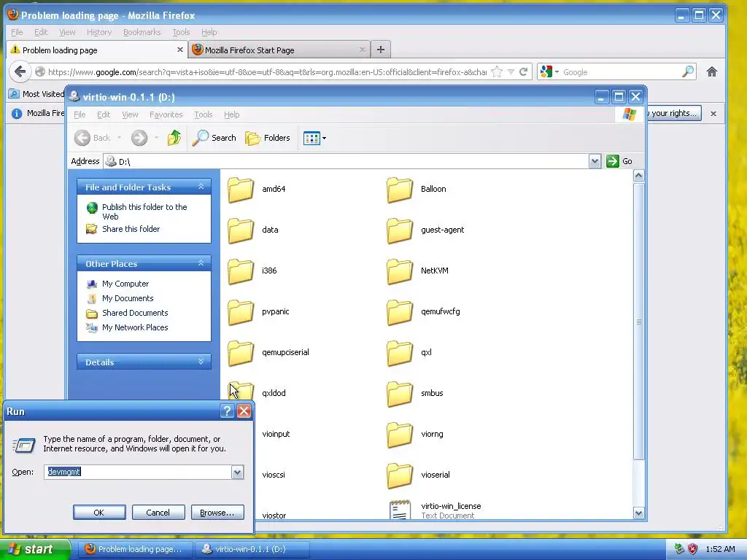Open Firefox Bookmarks menu

click(142, 32)
